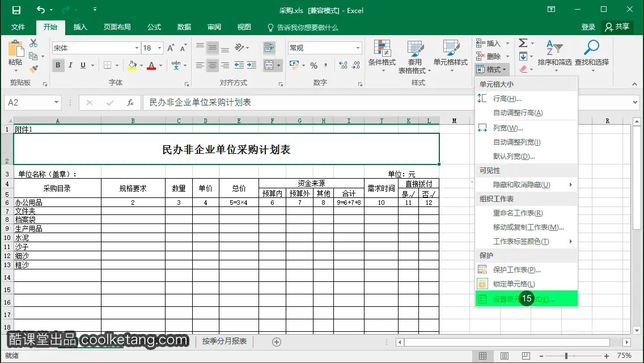Decrease font size with smaller A icon
Screen dimensions: 644x363
tap(183, 48)
